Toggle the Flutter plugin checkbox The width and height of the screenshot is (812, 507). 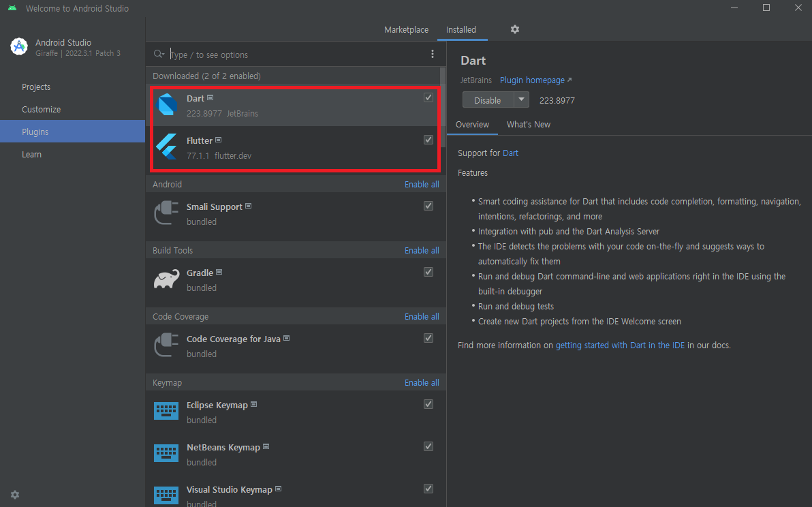point(428,139)
